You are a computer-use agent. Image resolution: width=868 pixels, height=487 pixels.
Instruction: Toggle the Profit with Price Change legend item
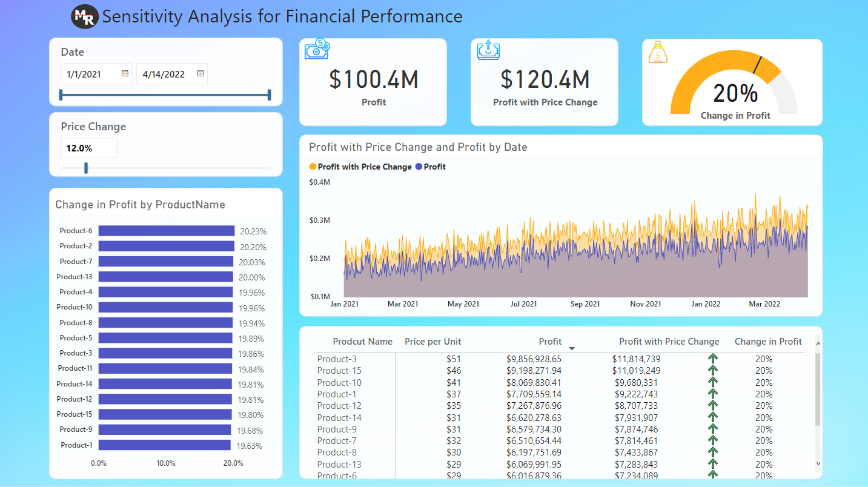pyautogui.click(x=360, y=167)
